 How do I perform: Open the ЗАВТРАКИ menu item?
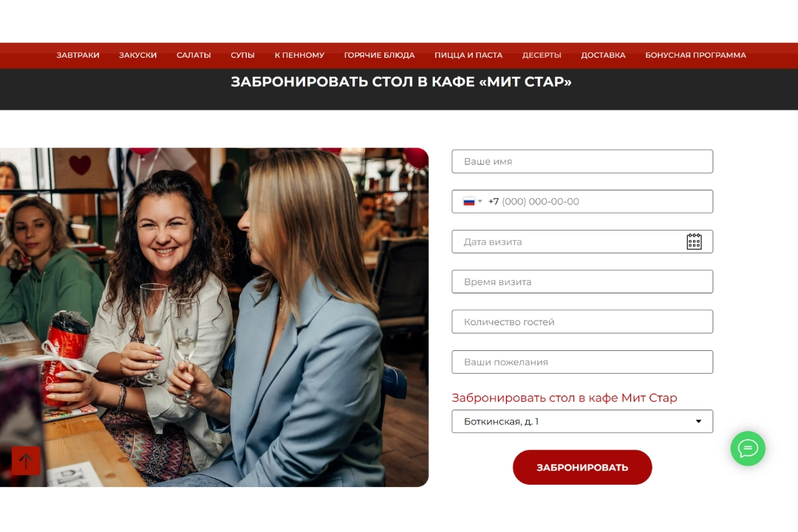78,55
